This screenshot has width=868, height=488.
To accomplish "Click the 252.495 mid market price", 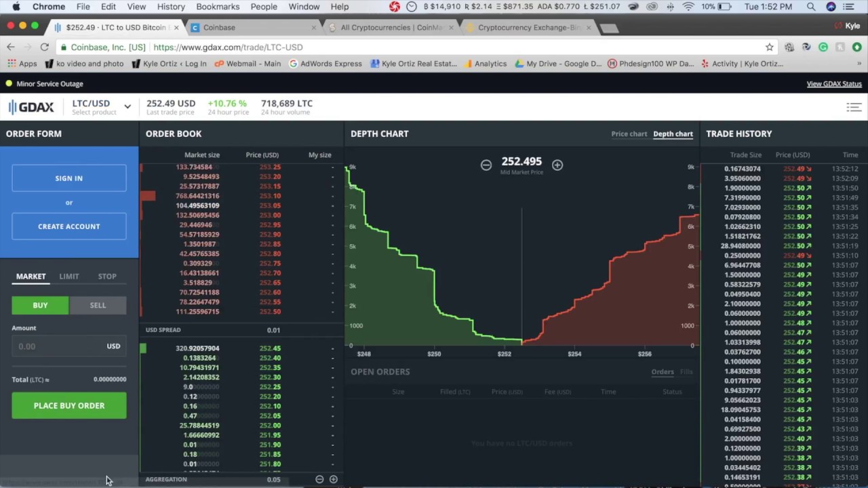I will point(521,161).
